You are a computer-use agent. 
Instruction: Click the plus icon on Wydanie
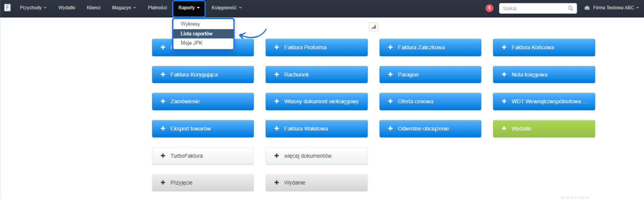pyautogui.click(x=277, y=183)
